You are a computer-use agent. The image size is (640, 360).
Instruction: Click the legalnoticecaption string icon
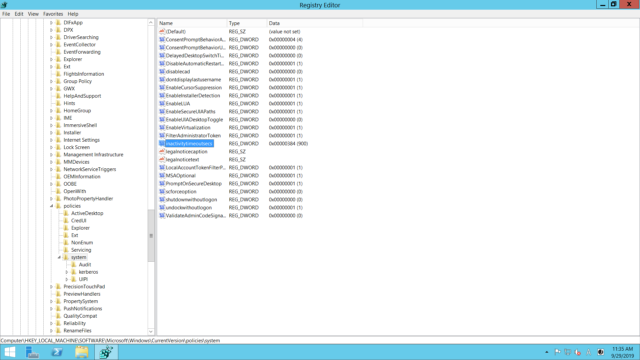tap(162, 151)
